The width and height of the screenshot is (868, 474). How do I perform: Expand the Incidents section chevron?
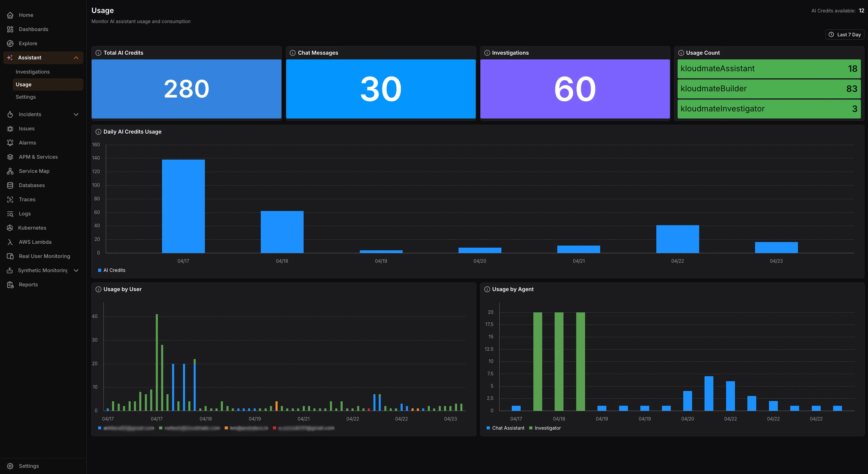pyautogui.click(x=76, y=115)
